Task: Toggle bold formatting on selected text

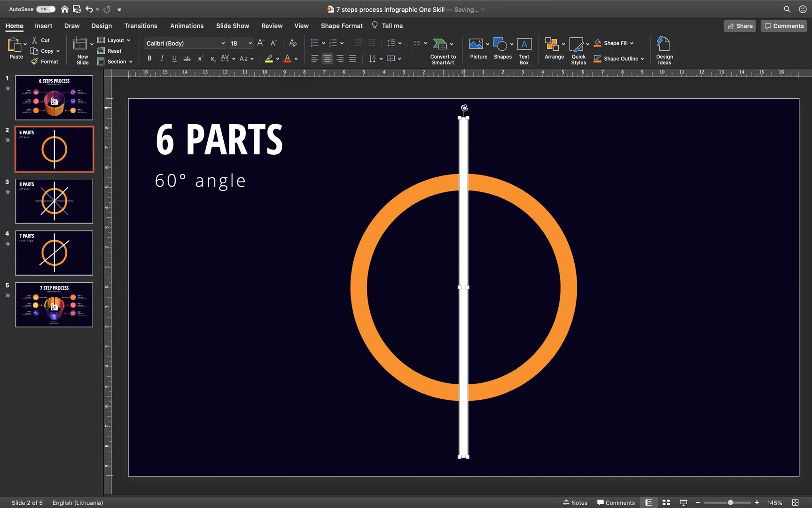Action: 149,58
